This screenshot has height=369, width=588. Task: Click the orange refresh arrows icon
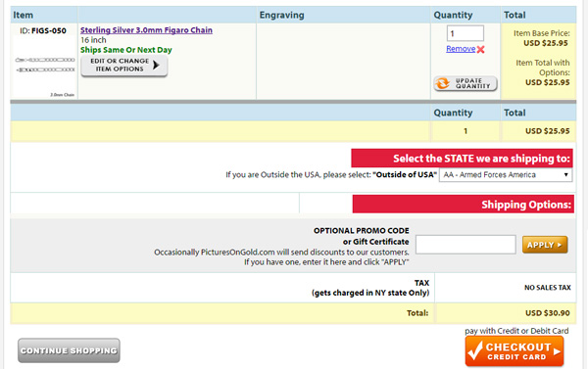[x=443, y=83]
